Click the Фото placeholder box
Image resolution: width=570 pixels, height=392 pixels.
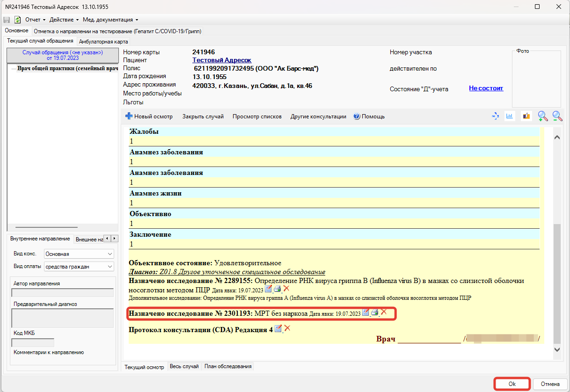536,79
